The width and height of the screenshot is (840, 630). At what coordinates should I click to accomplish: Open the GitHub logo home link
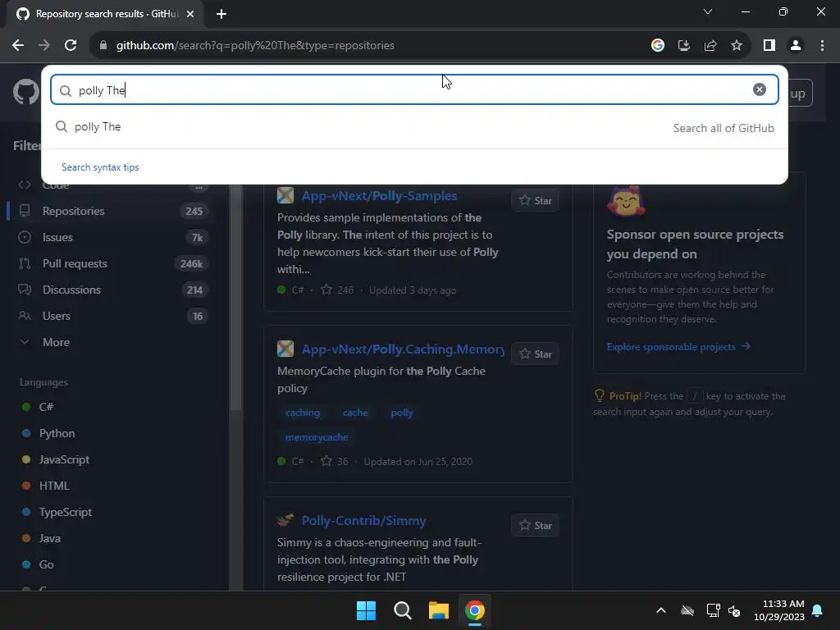coord(25,93)
